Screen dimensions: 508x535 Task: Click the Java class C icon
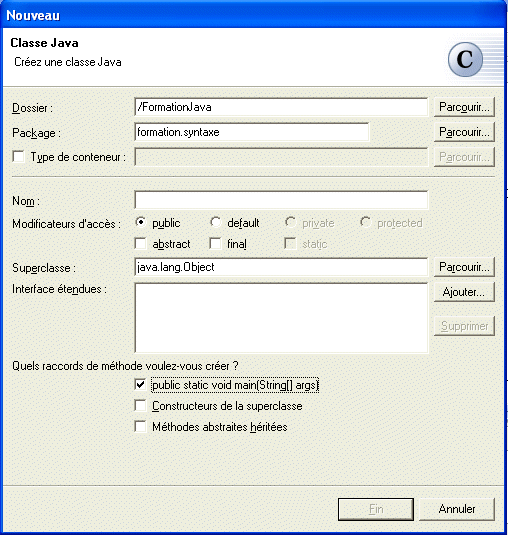465,59
